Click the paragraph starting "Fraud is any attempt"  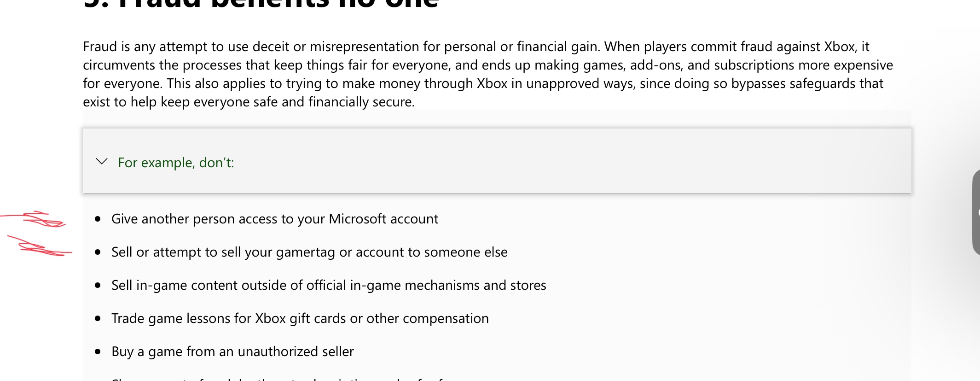coord(488,74)
